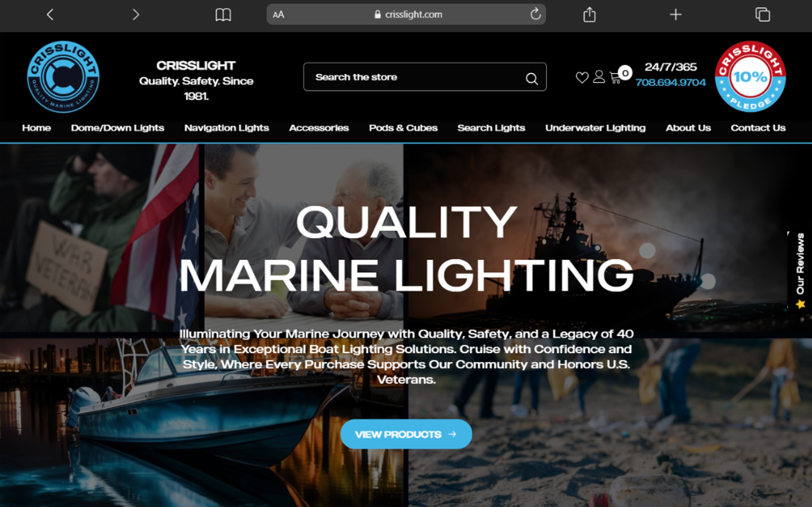Go forward using Safari's forward arrow

pos(136,15)
